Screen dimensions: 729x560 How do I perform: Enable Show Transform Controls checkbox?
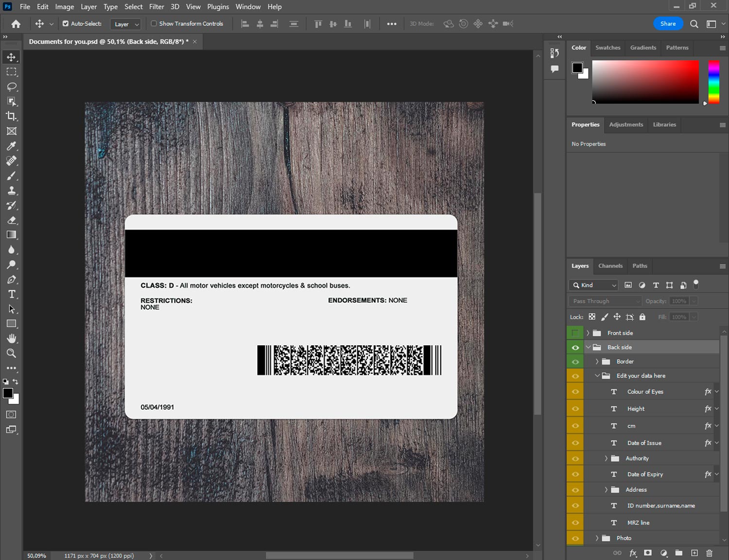(154, 23)
